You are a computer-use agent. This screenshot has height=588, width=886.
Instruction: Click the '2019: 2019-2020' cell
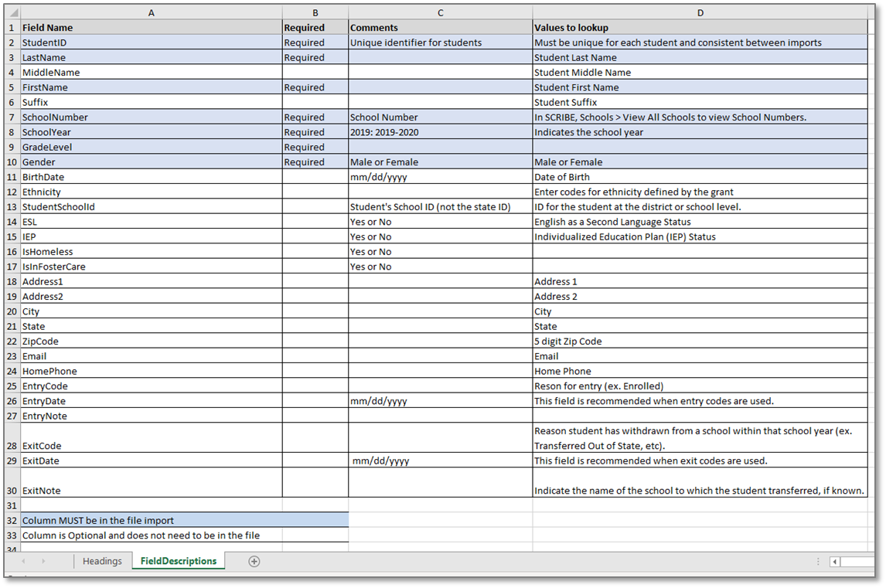point(440,131)
